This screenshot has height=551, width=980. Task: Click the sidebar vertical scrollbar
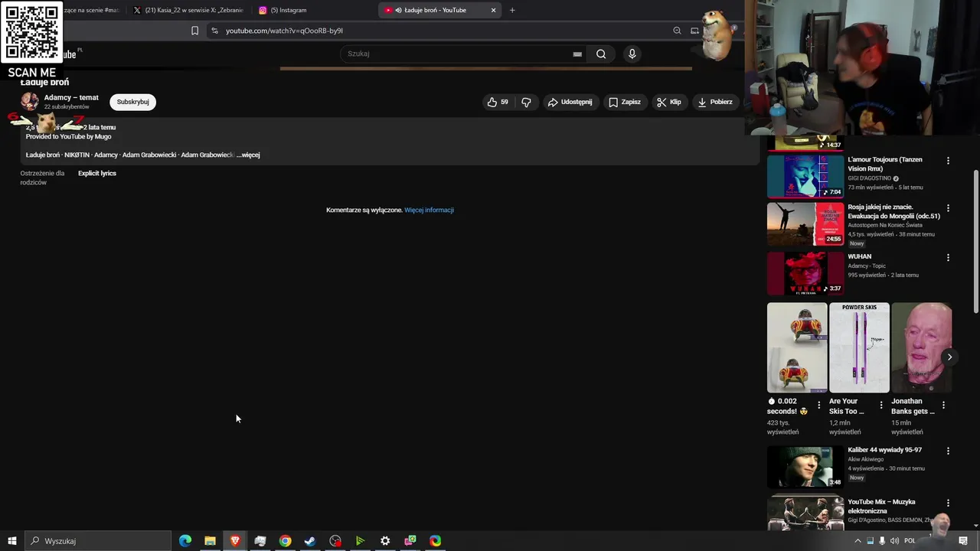pos(975,241)
